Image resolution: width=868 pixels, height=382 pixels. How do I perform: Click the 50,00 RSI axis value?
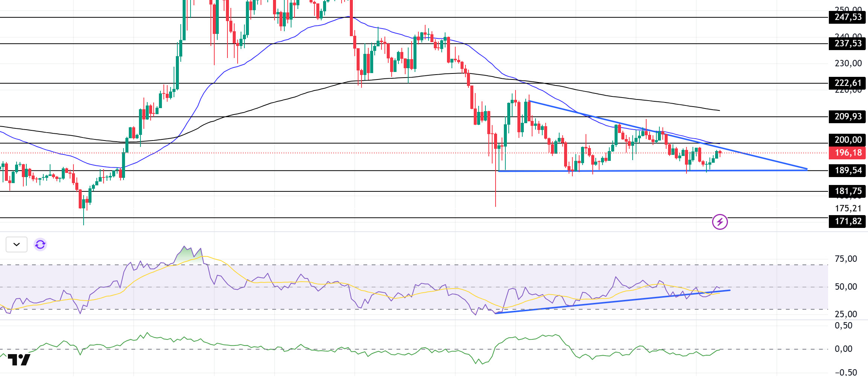click(846, 287)
